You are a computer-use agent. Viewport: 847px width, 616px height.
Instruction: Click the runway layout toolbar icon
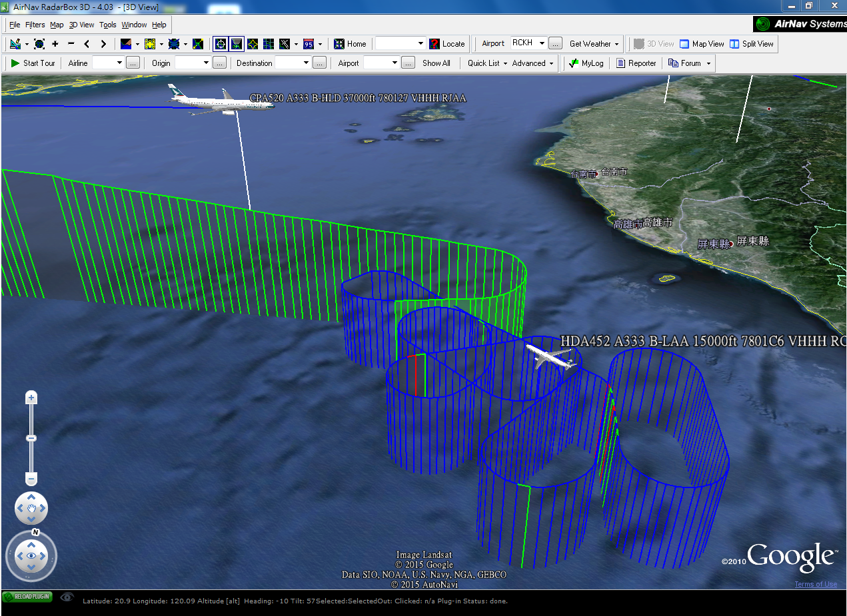pyautogui.click(x=285, y=44)
